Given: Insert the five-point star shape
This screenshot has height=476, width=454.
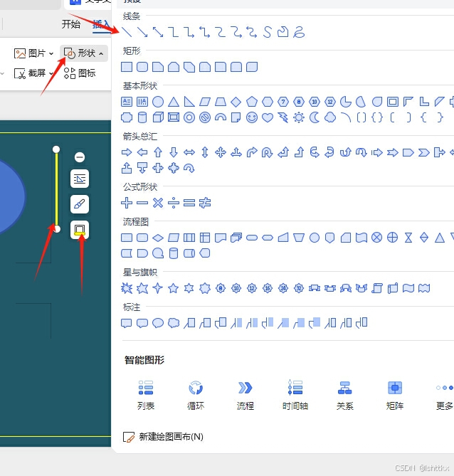Looking at the screenshot, I should tap(174, 288).
